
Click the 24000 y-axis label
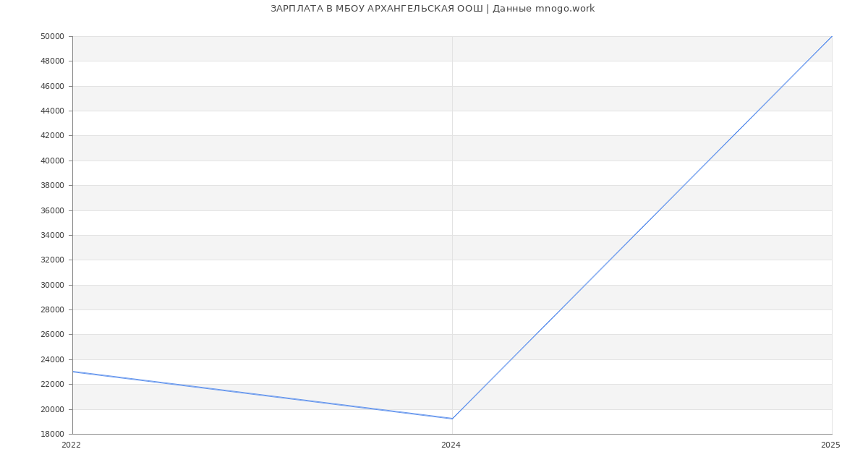tap(53, 359)
